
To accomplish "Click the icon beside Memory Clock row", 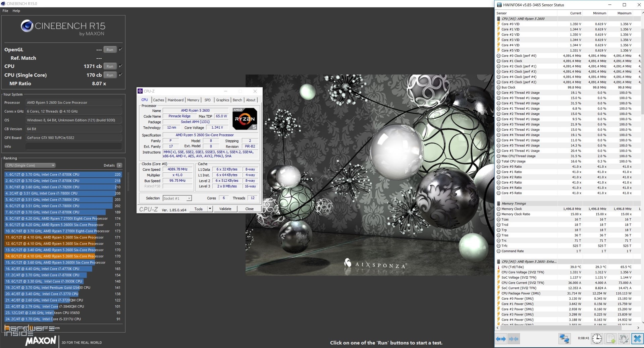I will [498, 209].
